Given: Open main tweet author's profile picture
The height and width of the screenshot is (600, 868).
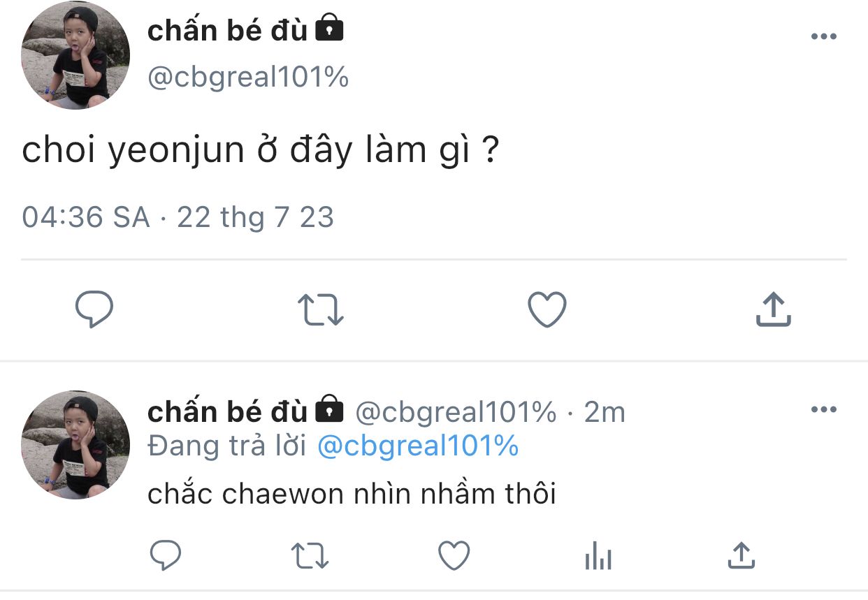Looking at the screenshot, I should pyautogui.click(x=75, y=55).
